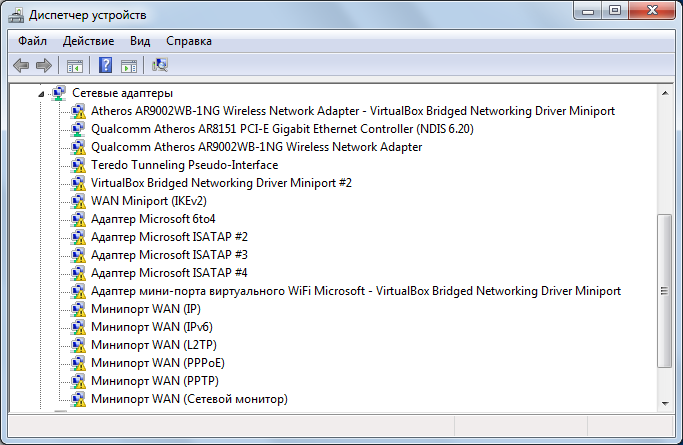The height and width of the screenshot is (445, 683).
Task: Click icon of Atheros AR9002WB-1NG VirtualBox Bridged adapter
Action: click(x=78, y=111)
